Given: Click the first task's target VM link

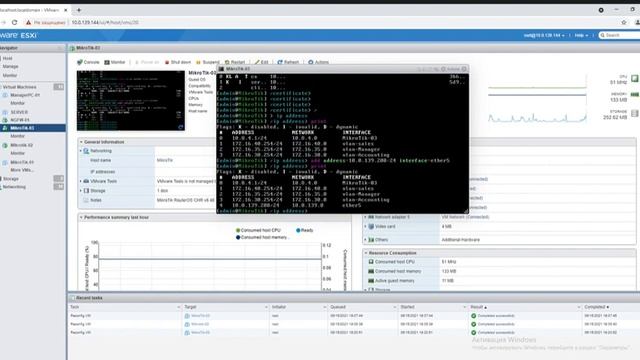Looking at the screenshot, I should tap(200, 316).
